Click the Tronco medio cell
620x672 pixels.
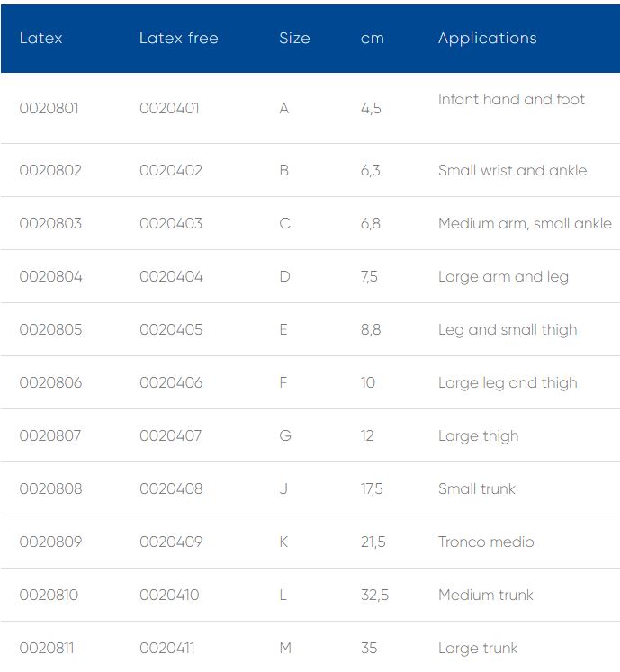pyautogui.click(x=486, y=542)
